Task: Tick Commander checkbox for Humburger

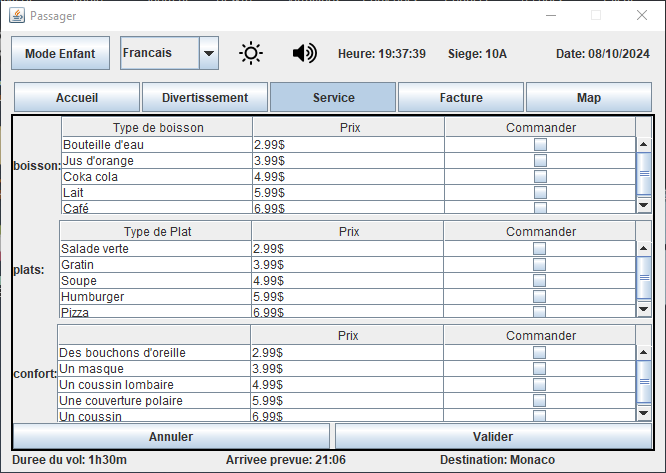Action: pos(540,297)
